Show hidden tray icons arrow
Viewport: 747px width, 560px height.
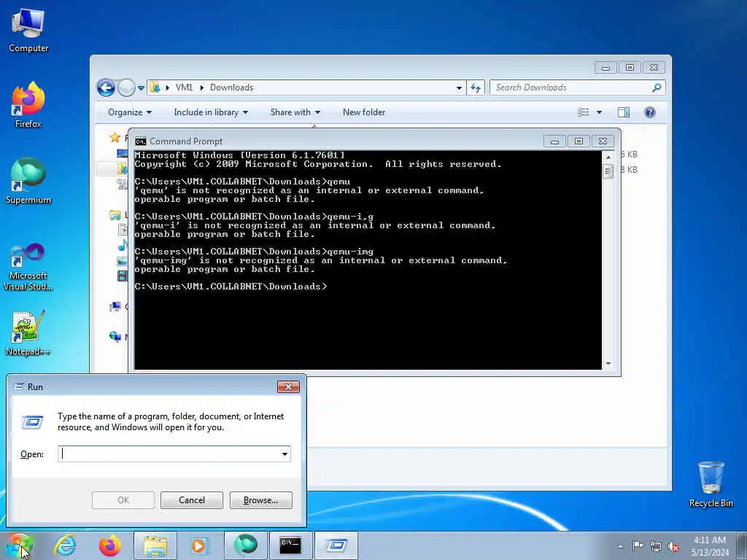620,546
